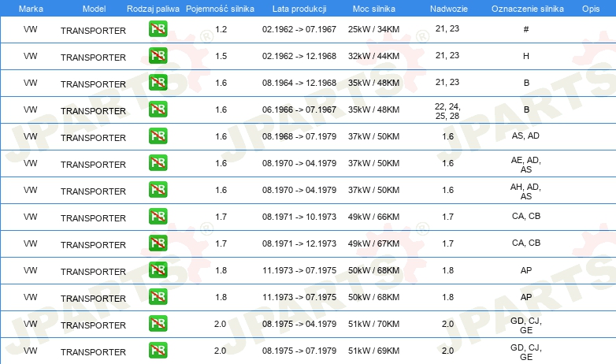Screen dimensions: 616x364
Task: Click petrol icon in the 49kW / 66KM row
Action: click(x=158, y=216)
